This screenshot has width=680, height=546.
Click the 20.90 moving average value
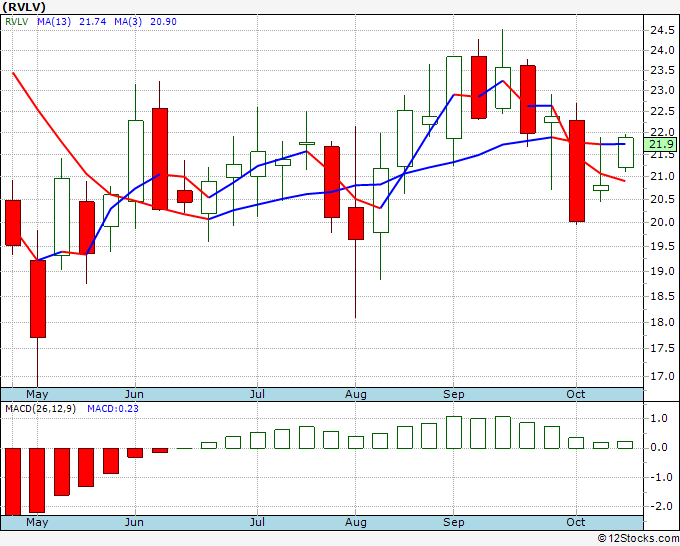[163, 22]
